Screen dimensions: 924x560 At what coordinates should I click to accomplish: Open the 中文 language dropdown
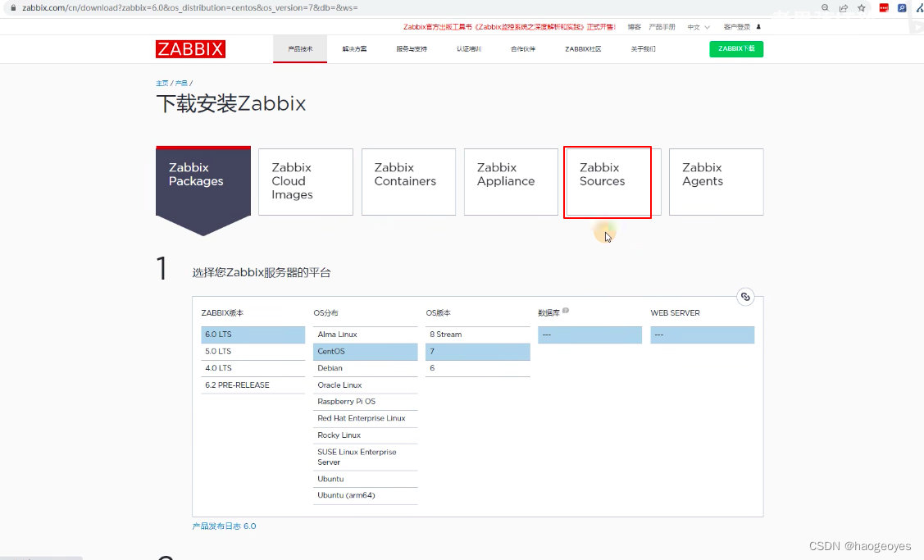(699, 27)
